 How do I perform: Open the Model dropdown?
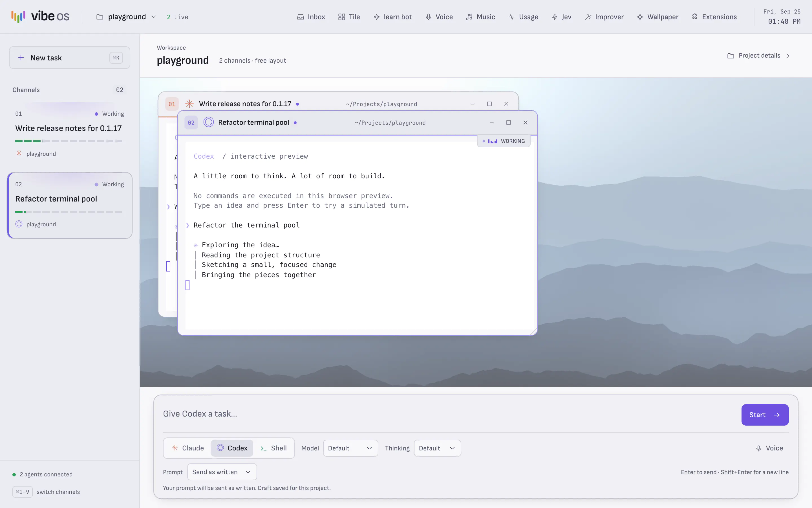[x=350, y=448]
